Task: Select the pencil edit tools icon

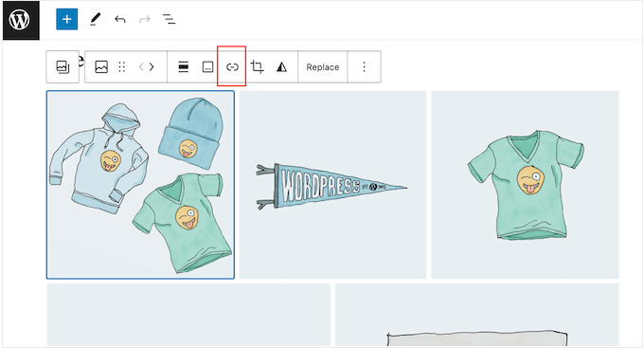Action: (96, 19)
